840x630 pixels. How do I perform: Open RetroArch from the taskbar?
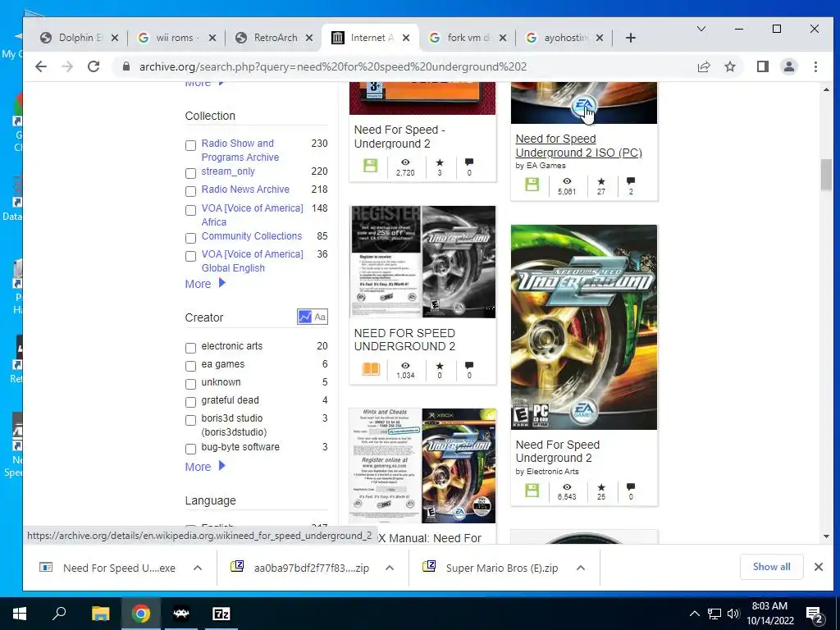pyautogui.click(x=181, y=614)
